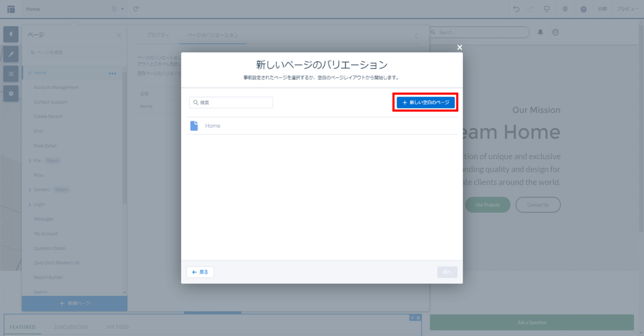Click the Our Projects button

487,205
